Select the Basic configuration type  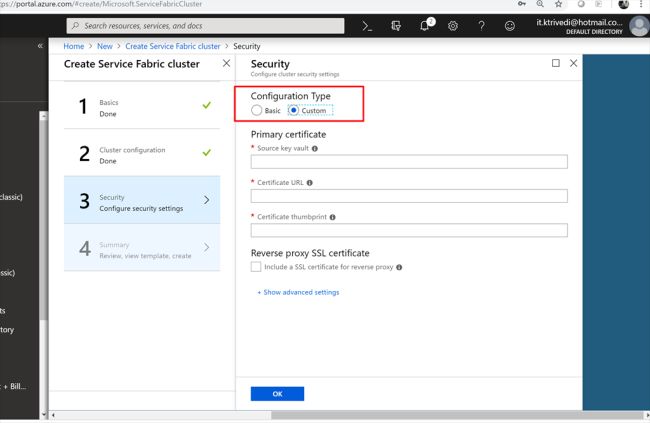(257, 110)
